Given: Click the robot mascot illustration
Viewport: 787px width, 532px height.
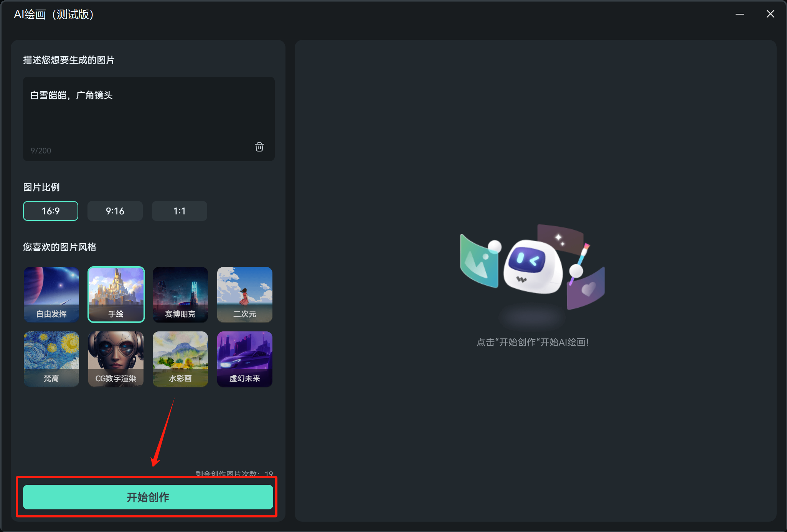Looking at the screenshot, I should coord(532,267).
